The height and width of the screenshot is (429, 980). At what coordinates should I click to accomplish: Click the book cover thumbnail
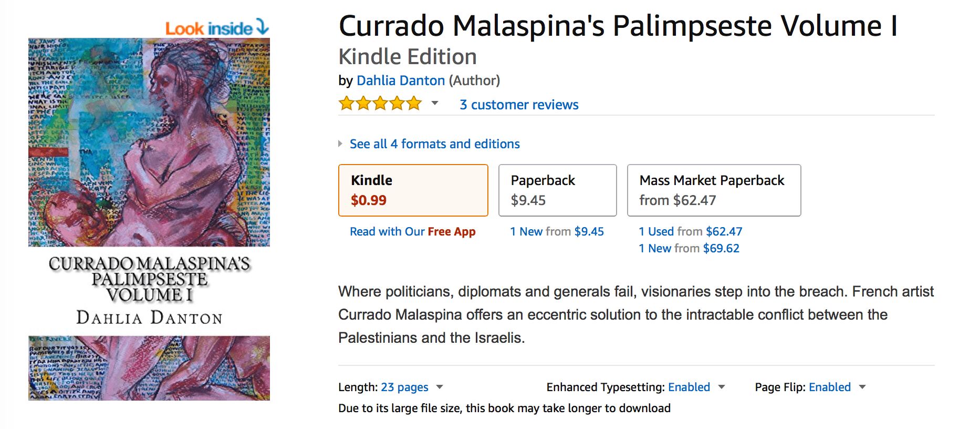[x=149, y=219]
